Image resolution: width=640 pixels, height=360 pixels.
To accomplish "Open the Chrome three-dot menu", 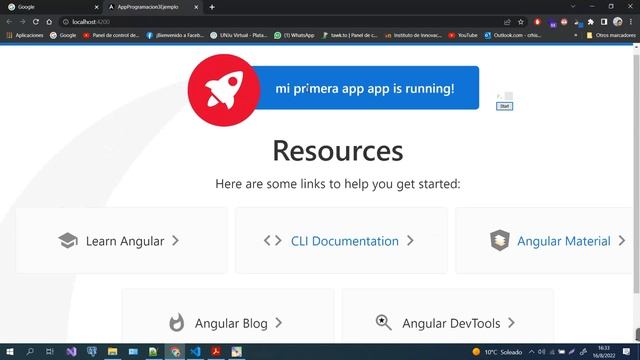I will (631, 22).
